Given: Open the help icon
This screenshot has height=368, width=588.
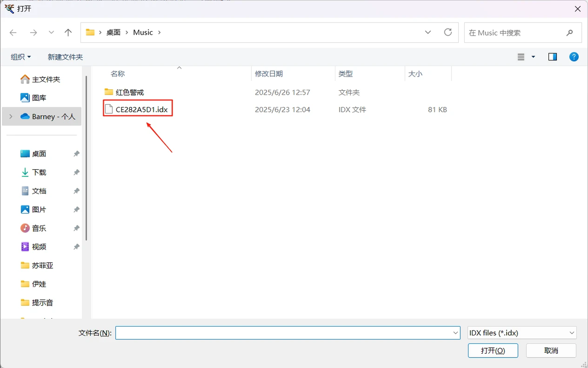Looking at the screenshot, I should 574,57.
